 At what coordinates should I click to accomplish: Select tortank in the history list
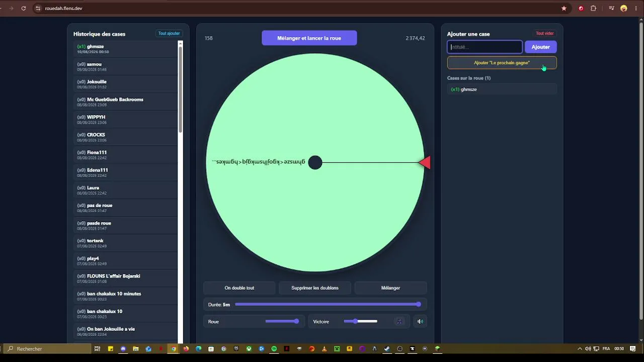(x=125, y=243)
